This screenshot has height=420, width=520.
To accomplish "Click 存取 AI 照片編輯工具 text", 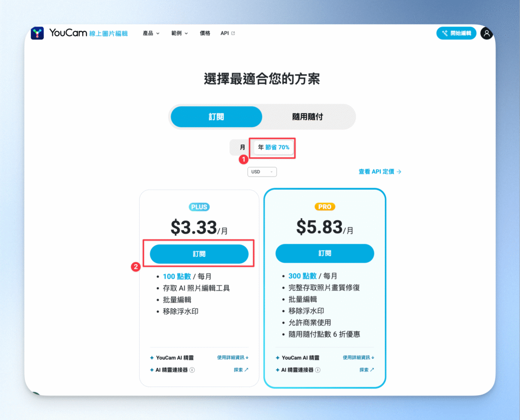I will 196,288.
